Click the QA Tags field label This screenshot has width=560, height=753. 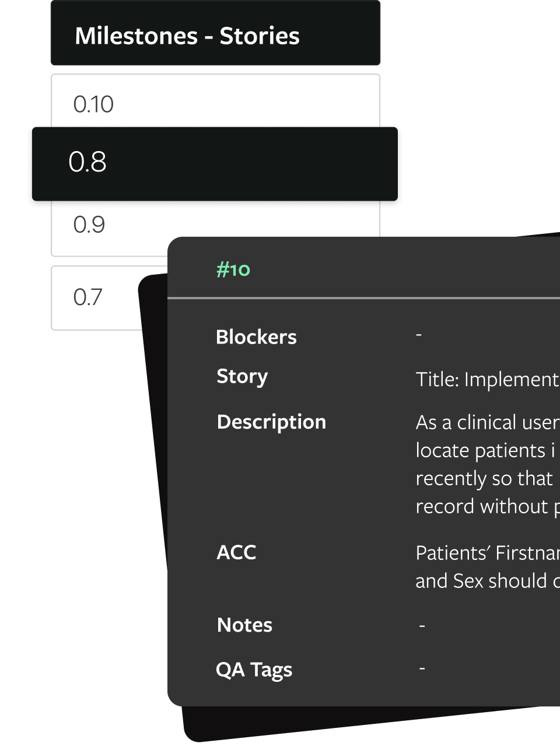click(254, 670)
